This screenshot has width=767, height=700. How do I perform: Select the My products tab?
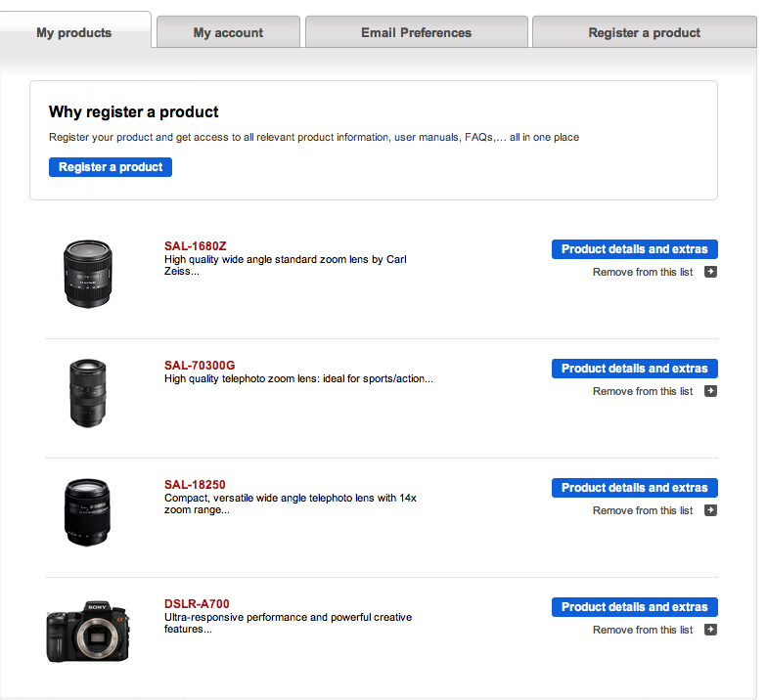click(74, 32)
